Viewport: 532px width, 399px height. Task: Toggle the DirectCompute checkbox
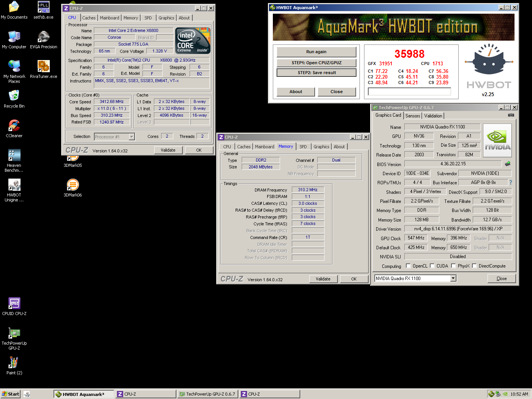[x=474, y=266]
